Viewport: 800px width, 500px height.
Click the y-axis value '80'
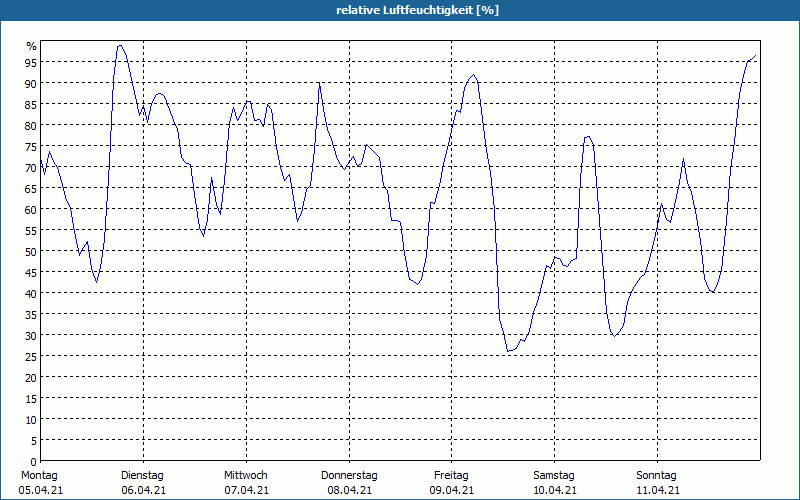click(x=31, y=125)
